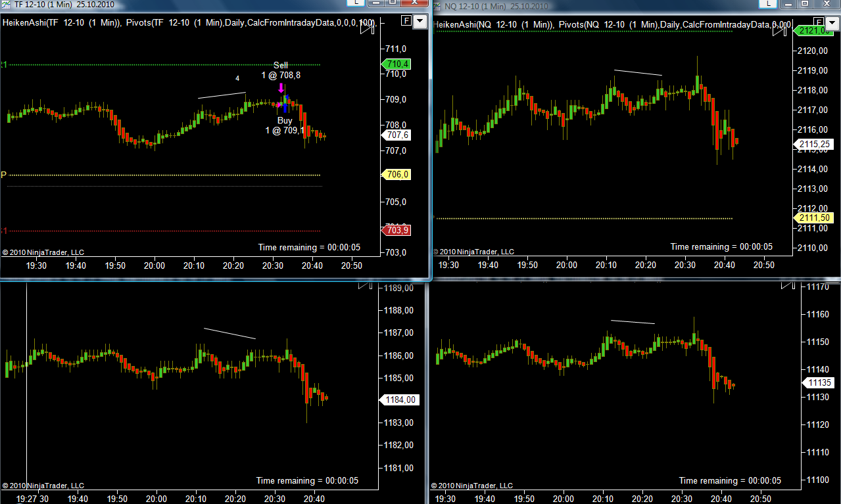Toggle the F button in TF chart
841x504 pixels.
pos(406,21)
